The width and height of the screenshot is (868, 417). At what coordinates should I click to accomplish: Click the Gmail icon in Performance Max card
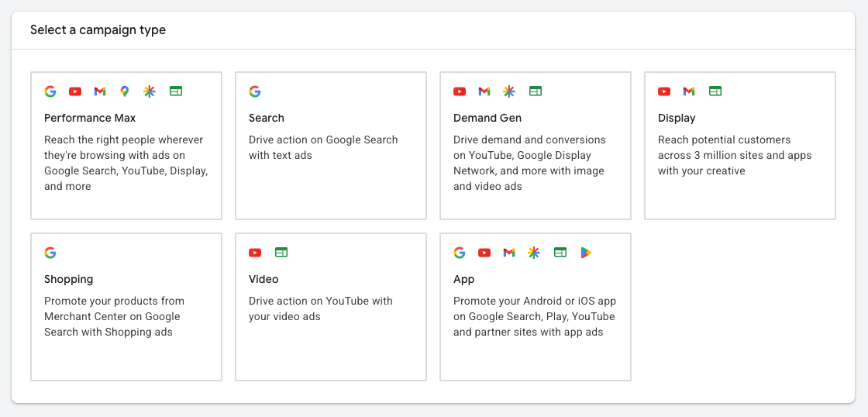[100, 91]
